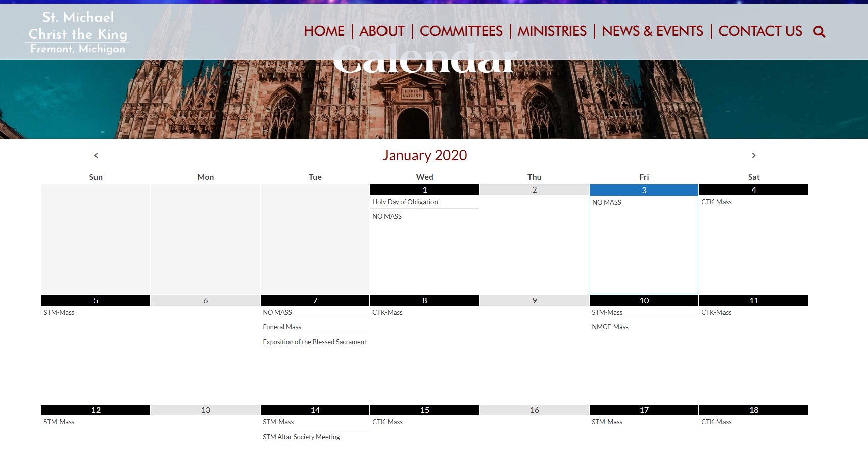Go to previous month arrow
Viewport: 868px width, 475px height.
(96, 155)
